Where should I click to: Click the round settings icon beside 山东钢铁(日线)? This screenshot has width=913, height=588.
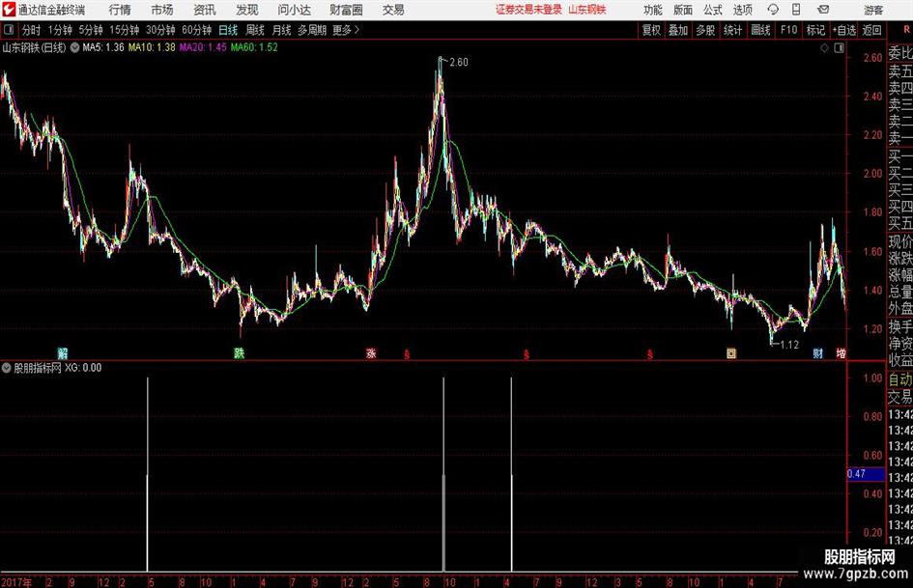(x=75, y=47)
